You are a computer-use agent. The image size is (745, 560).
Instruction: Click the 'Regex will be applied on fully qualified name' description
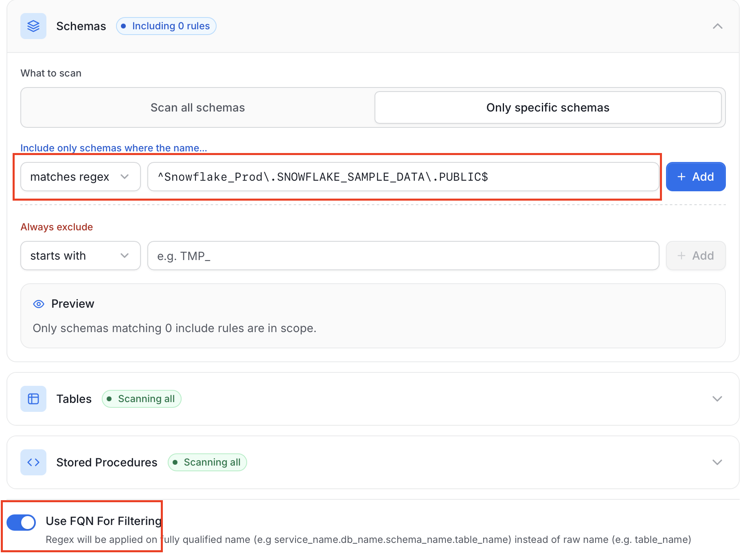coord(368,540)
